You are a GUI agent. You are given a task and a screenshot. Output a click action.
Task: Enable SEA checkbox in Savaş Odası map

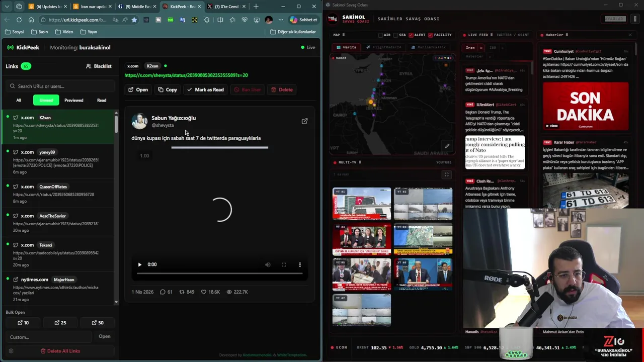pyautogui.click(x=396, y=35)
